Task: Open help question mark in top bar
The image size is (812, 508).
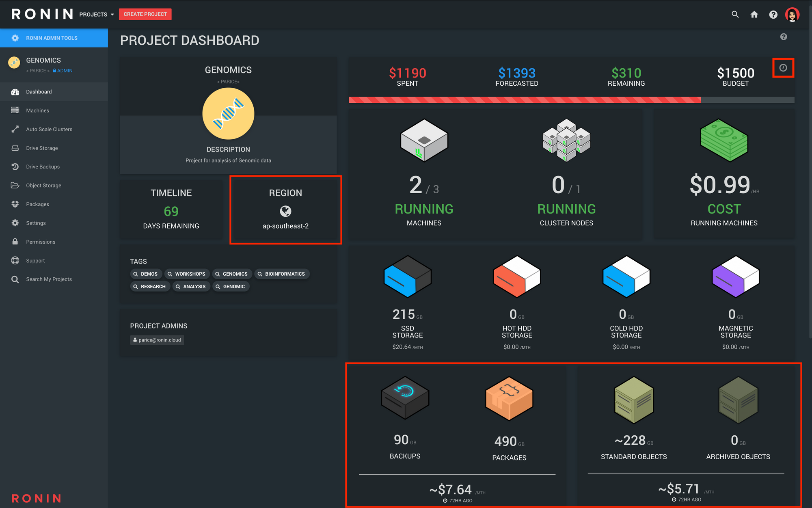Action: (773, 14)
